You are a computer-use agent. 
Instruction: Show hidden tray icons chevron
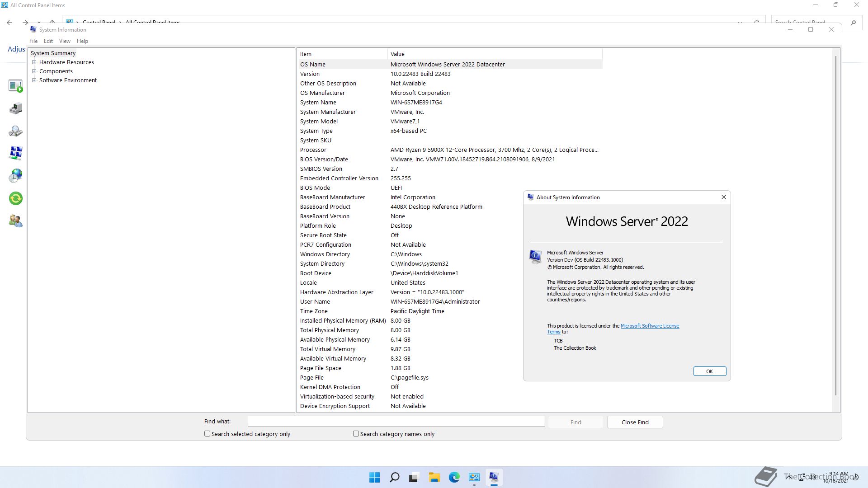(x=789, y=477)
